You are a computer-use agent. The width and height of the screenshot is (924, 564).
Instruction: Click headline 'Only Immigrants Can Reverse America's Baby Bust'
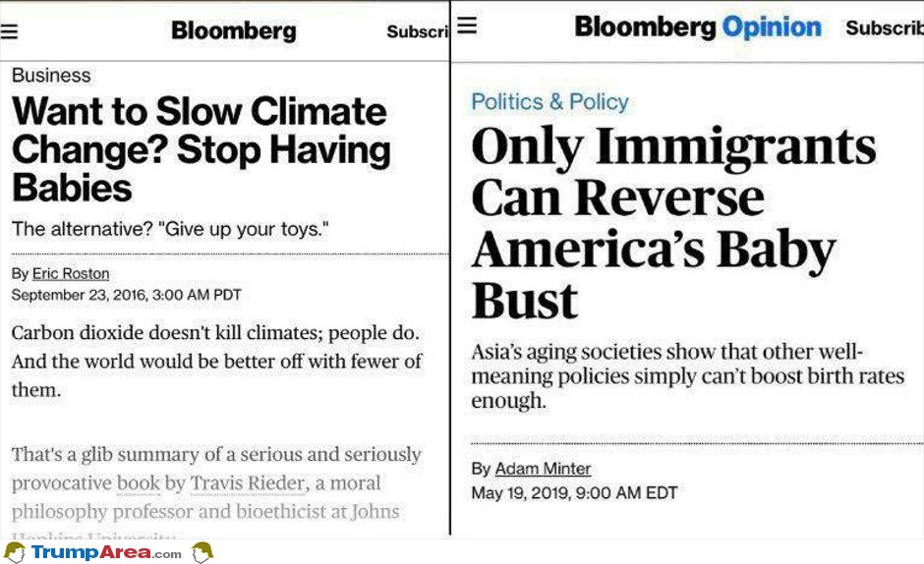pyautogui.click(x=673, y=223)
